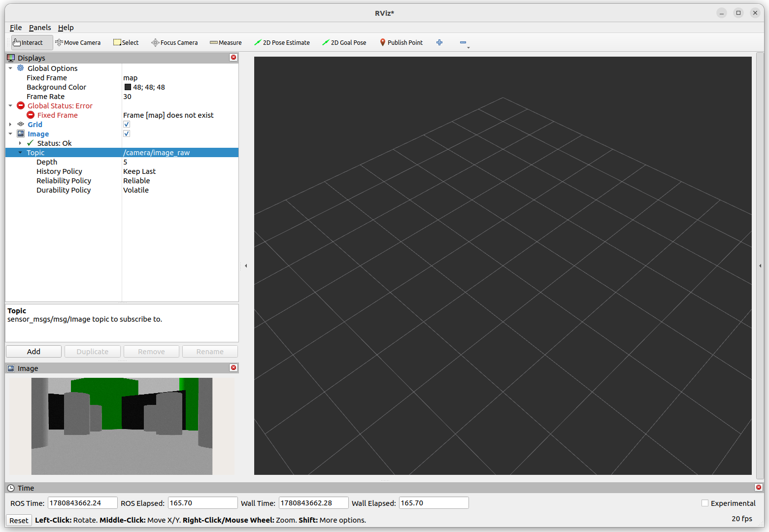The height and width of the screenshot is (532, 769).
Task: Select the 2D Goal Pose tool
Action: pyautogui.click(x=344, y=42)
